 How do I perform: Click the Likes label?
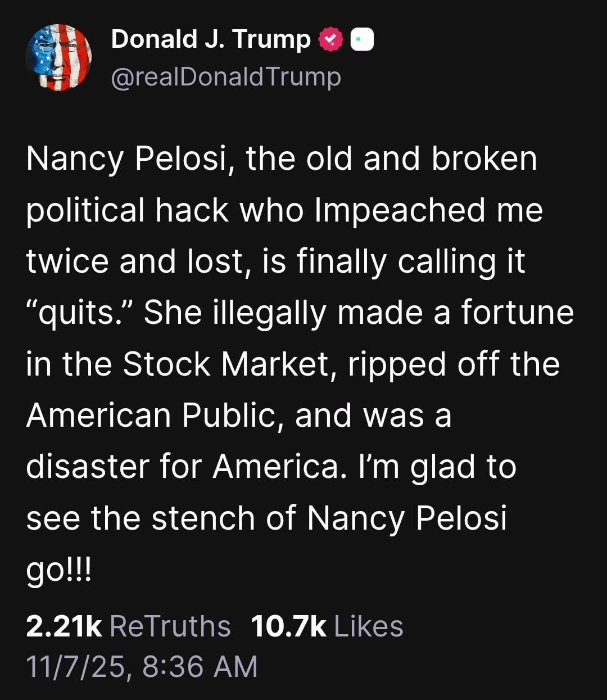pos(369,626)
